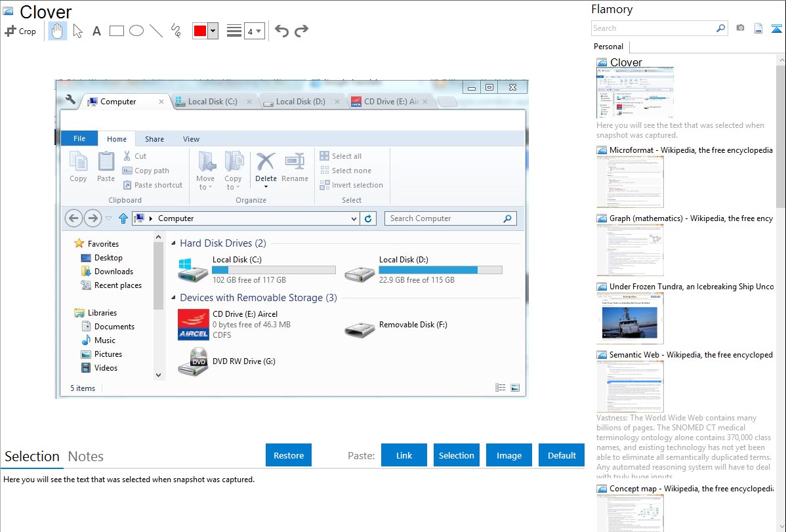Click the Restore button
786x532 pixels.
click(x=289, y=455)
